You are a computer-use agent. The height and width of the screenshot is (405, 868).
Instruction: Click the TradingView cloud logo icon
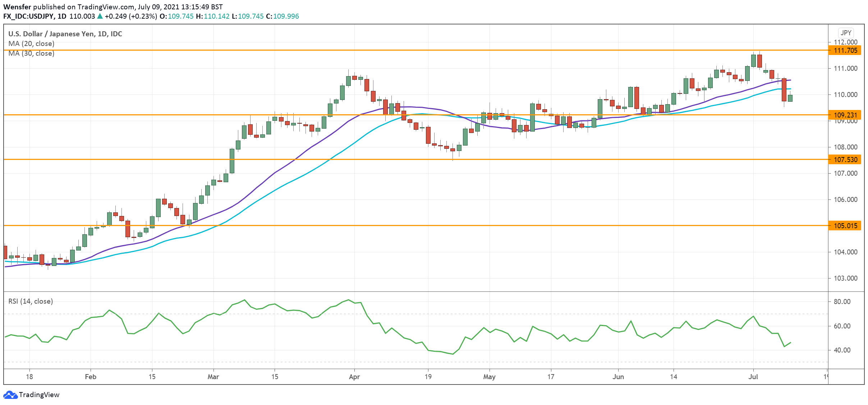coord(10,395)
